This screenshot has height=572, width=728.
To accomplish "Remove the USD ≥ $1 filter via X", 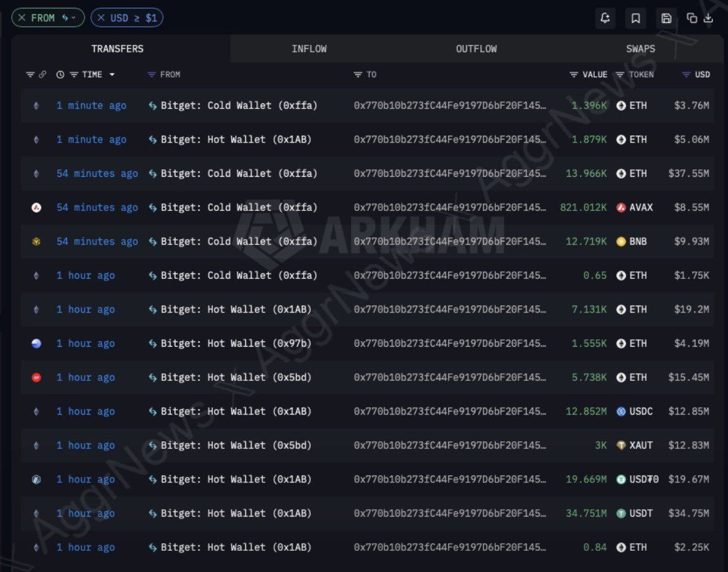I will (101, 17).
